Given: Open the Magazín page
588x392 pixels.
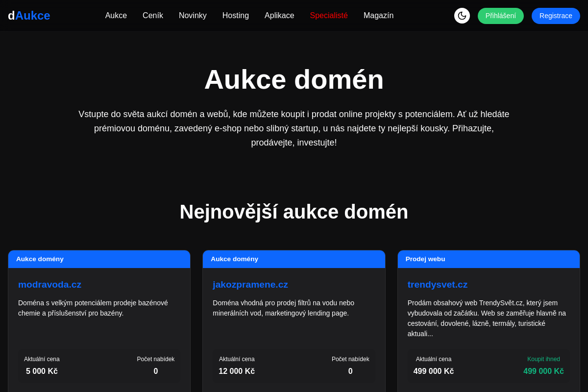Looking at the screenshot, I should point(378,16).
